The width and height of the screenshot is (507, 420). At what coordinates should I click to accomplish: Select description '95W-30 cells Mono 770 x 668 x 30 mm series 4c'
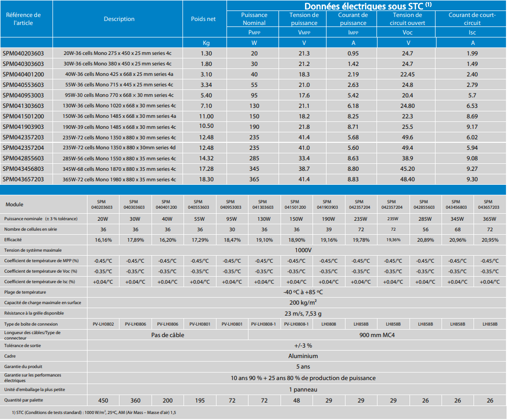pyautogui.click(x=119, y=95)
